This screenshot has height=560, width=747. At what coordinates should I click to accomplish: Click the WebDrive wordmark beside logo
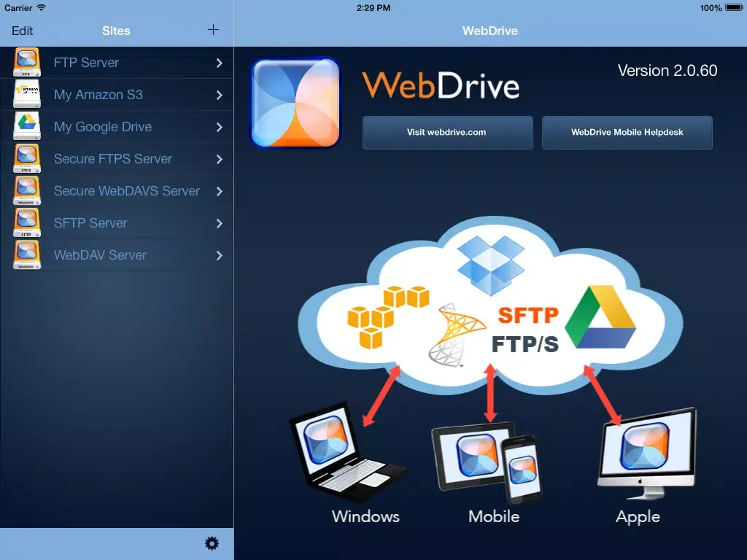coord(440,85)
